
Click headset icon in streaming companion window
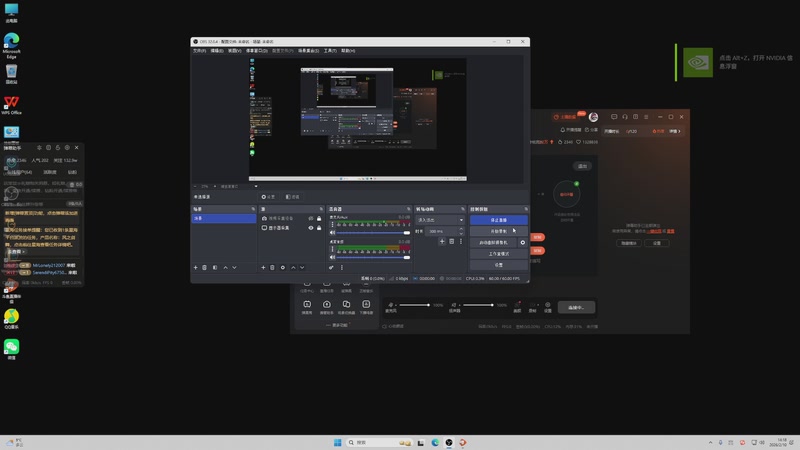(x=625, y=117)
